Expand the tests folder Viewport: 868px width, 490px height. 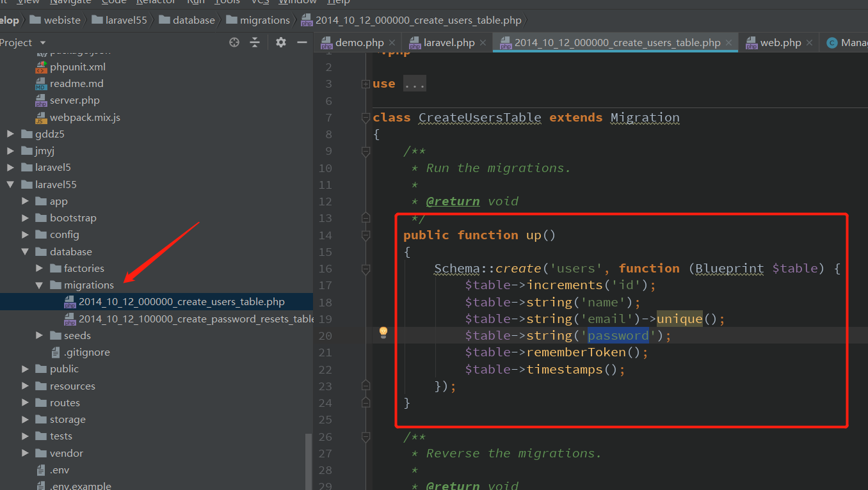pos(25,436)
